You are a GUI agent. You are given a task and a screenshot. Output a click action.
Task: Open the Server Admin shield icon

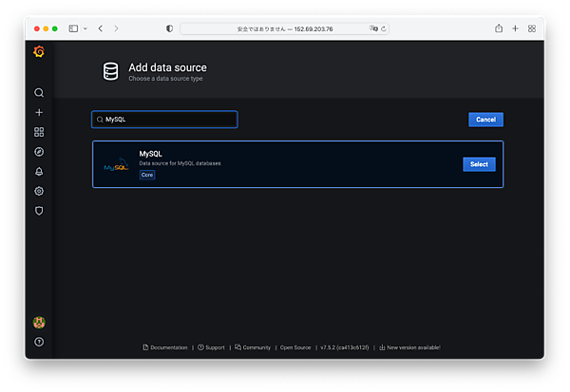click(39, 211)
